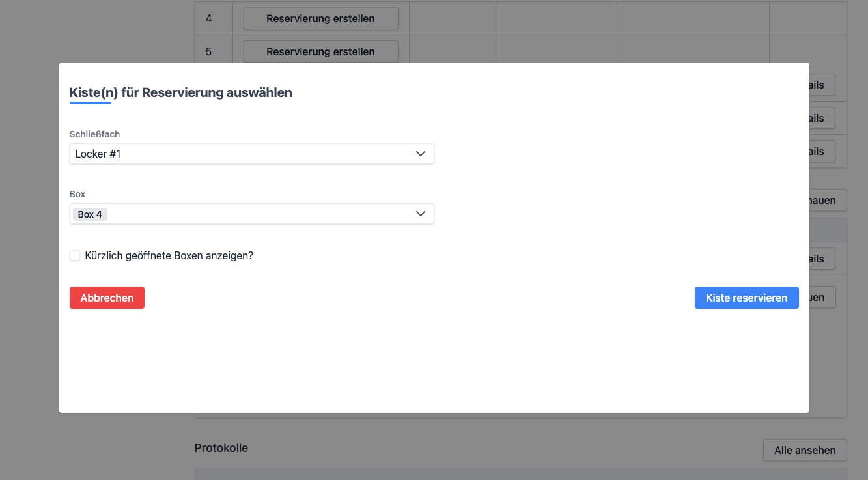Click the selected 'Box 4' tag chip
This screenshot has width=868, height=480.
(x=90, y=214)
